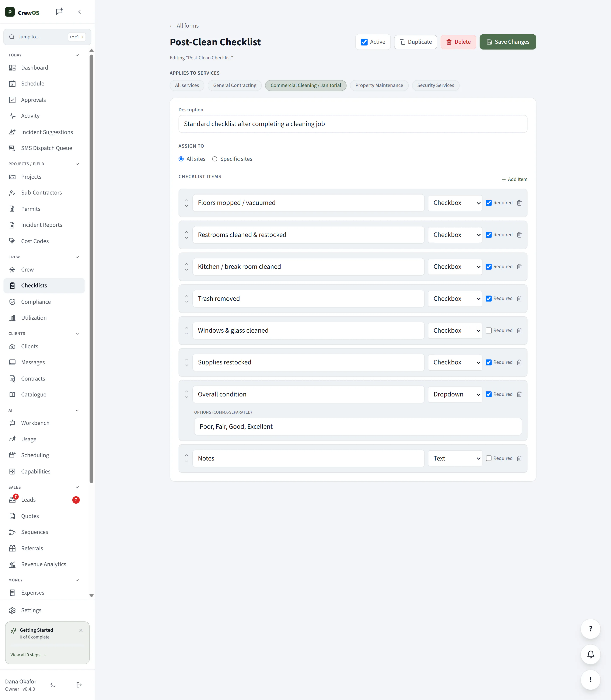Toggle dark mode moon icon

click(x=53, y=685)
